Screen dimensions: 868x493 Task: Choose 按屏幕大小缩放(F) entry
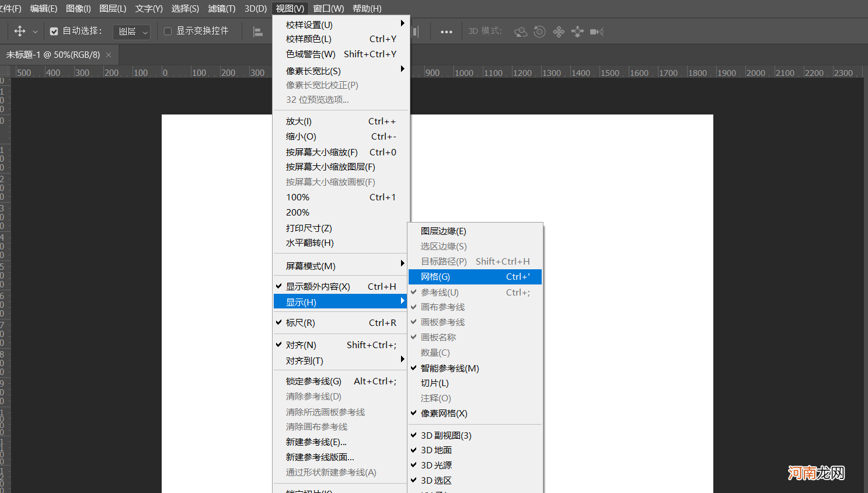coord(341,152)
